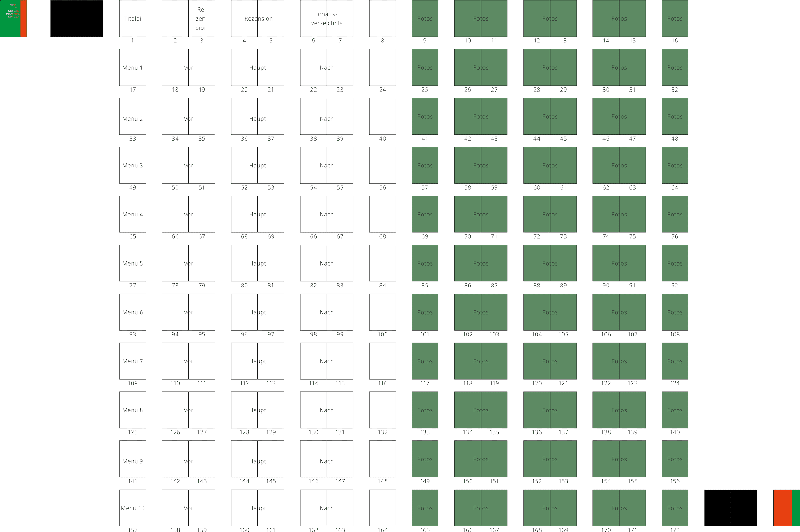The image size is (800, 532).
Task: Select Fotos page 76
Action: [x=675, y=214]
